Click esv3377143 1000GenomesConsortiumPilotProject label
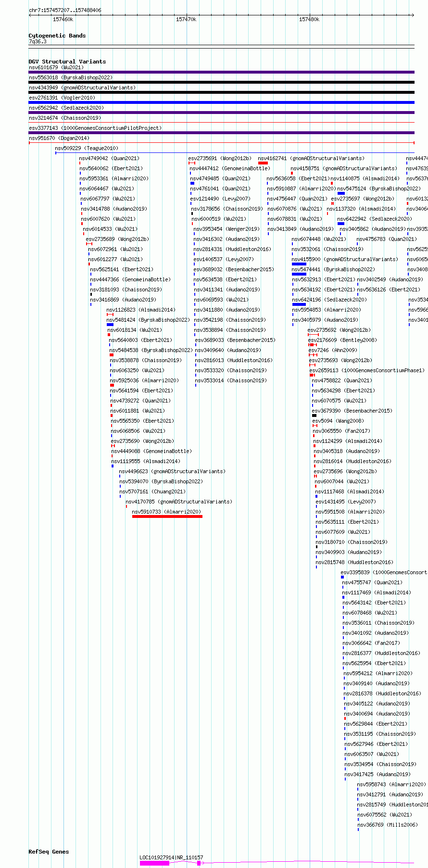This screenshot has height=868, width=428. tap(95, 128)
